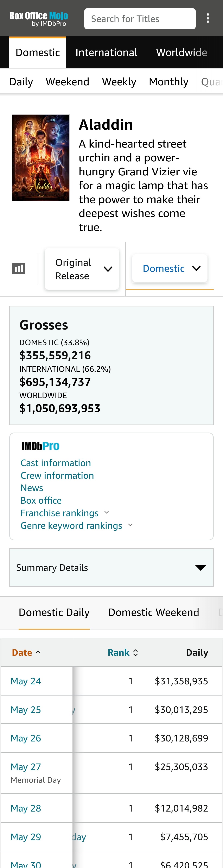Sort table by Rank column

coord(122,653)
